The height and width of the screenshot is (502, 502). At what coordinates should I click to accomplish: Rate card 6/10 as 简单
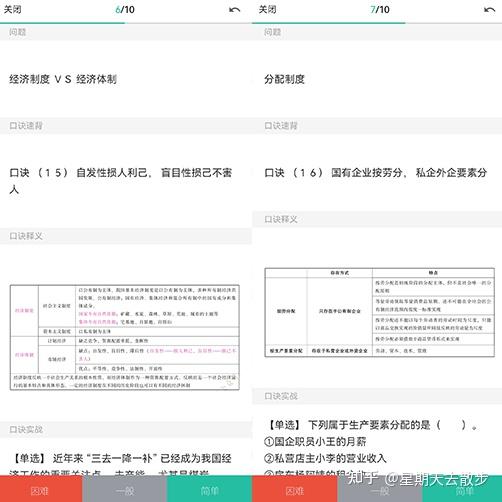(x=209, y=489)
